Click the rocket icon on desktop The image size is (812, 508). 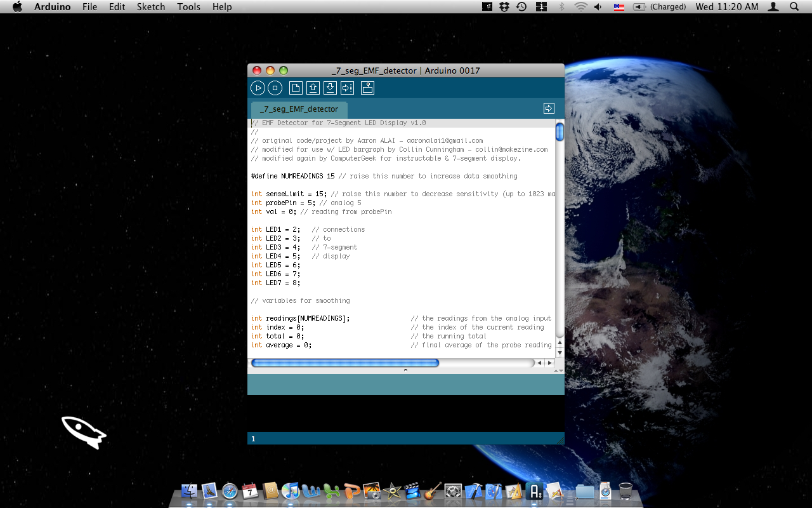click(84, 432)
